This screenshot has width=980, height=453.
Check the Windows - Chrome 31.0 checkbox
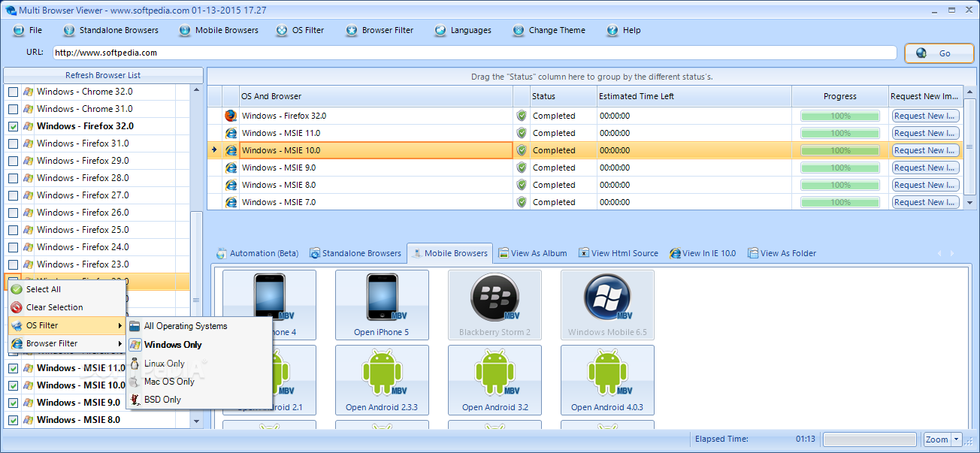13,109
